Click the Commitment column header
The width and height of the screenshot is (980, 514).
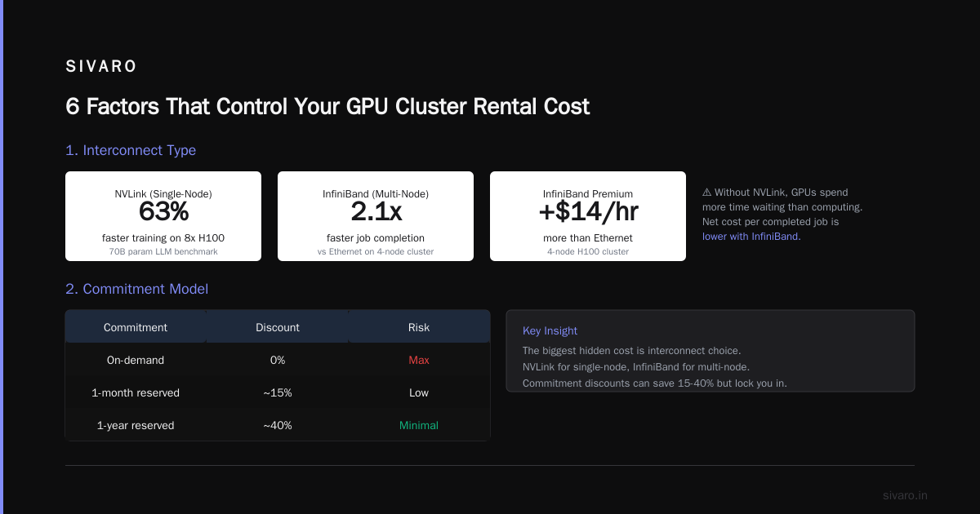[136, 327]
